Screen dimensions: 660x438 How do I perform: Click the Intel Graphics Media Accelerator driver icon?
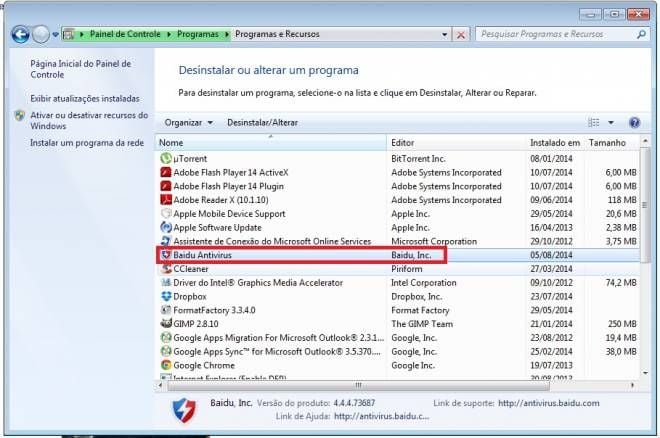(x=166, y=282)
